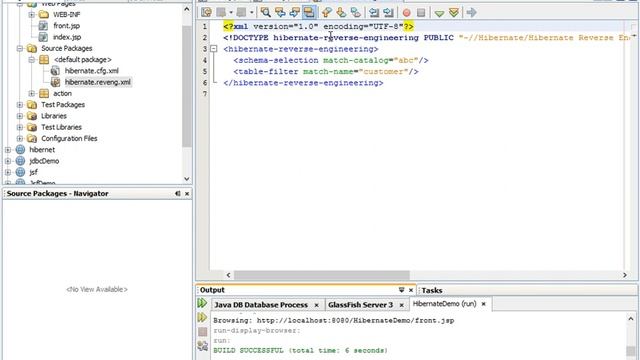Select the Libraries folder
The image size is (640, 360).
click(x=54, y=116)
